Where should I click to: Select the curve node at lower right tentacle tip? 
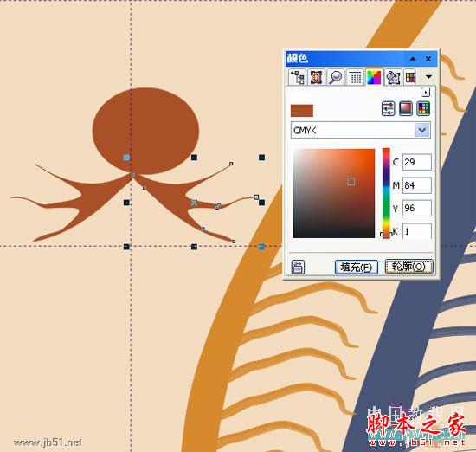[234, 242]
